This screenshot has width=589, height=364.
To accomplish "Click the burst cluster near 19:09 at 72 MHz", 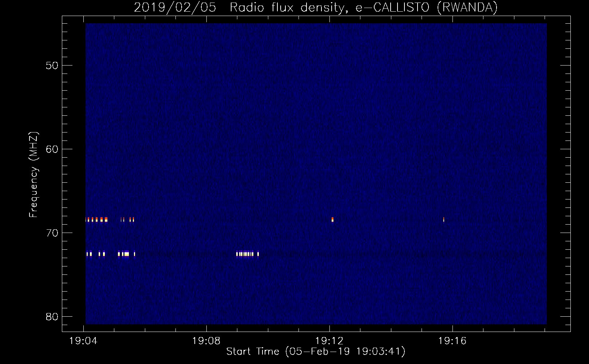I will tap(248, 254).
